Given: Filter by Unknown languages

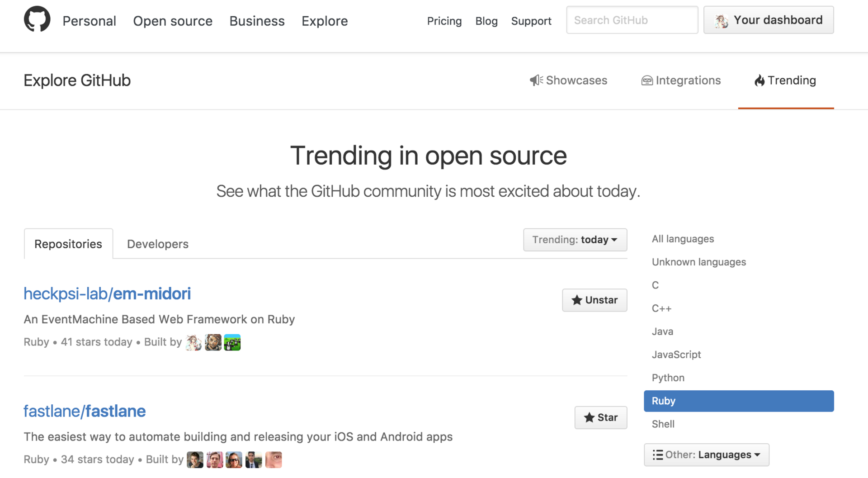Looking at the screenshot, I should click(x=698, y=262).
